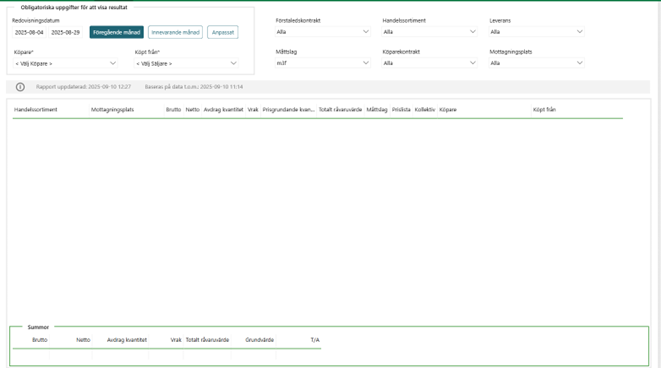Click Grundvärde in the Summor section

260,340
